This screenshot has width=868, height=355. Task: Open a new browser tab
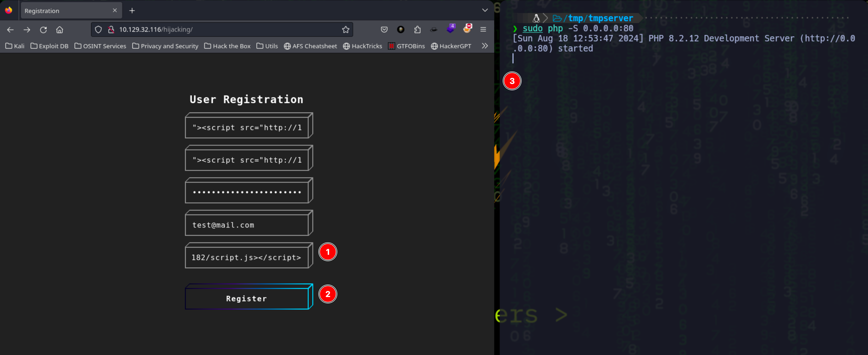point(132,11)
